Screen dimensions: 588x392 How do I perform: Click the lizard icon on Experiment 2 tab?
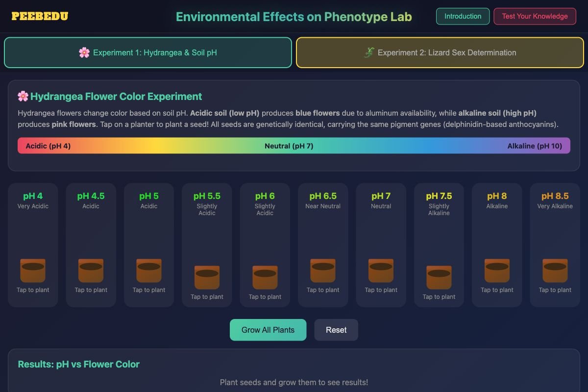pos(370,52)
